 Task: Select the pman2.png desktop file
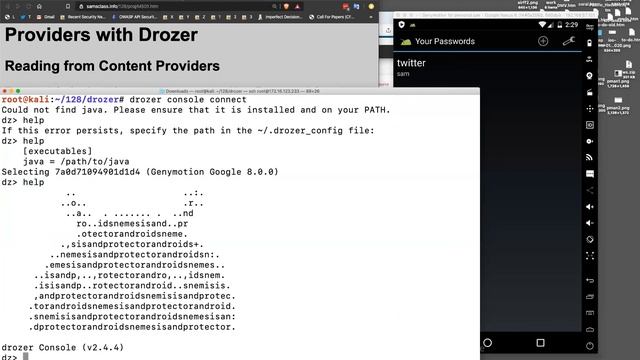click(x=618, y=105)
